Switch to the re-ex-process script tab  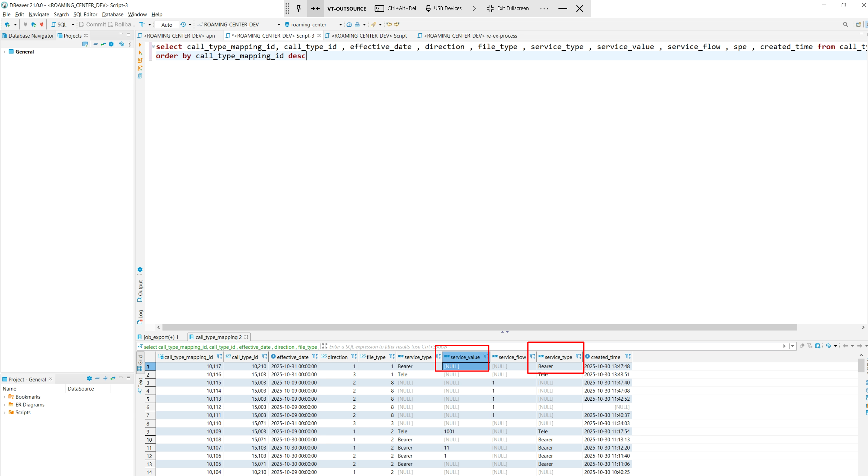pyautogui.click(x=470, y=36)
